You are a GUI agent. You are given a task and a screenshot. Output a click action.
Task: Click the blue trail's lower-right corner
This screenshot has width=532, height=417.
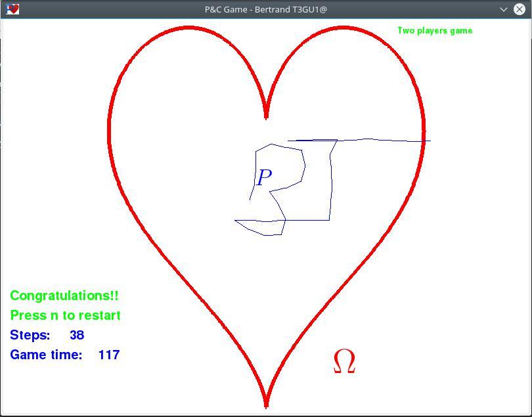(329, 219)
